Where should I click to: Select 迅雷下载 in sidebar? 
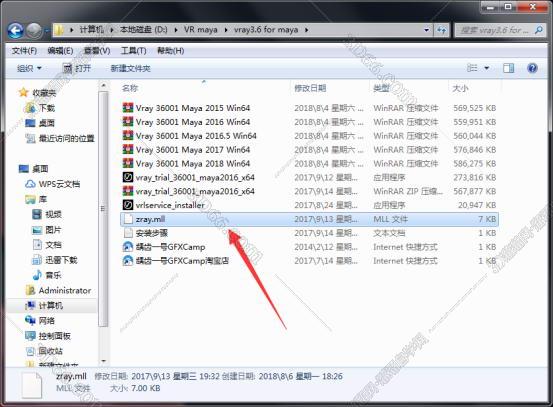pyautogui.click(x=61, y=260)
